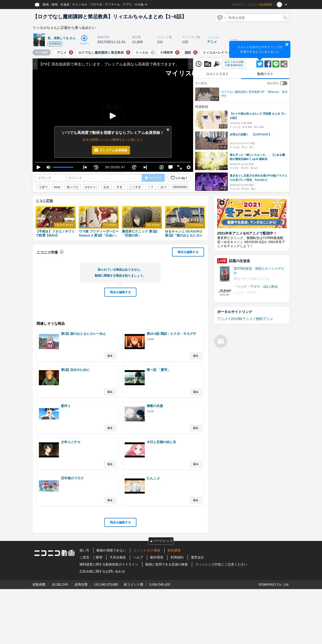Open dictionary icon next to リィエル tag
This screenshot has width=322, height=644.
(x=153, y=52)
